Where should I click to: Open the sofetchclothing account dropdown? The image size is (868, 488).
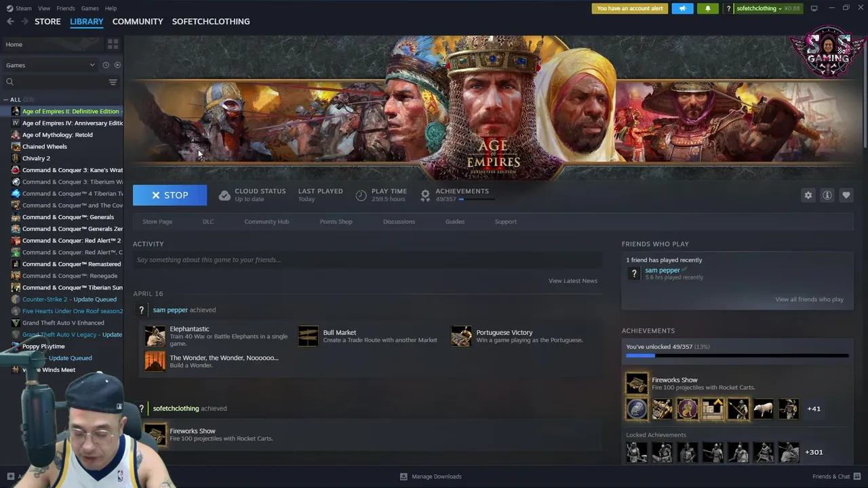point(759,8)
